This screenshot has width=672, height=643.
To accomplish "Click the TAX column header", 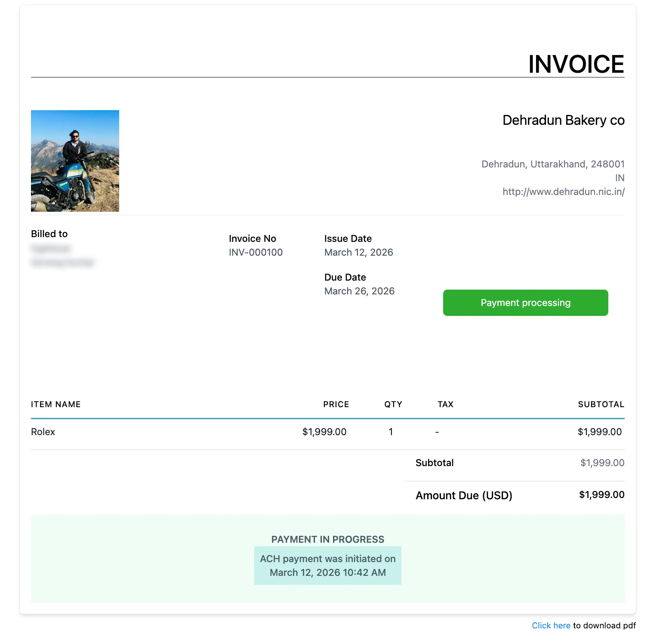I will click(445, 404).
